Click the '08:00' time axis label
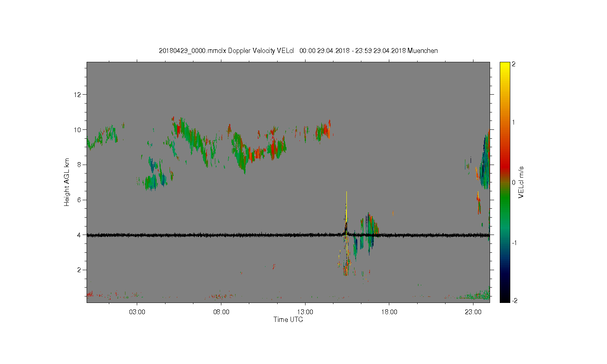 tap(221, 312)
